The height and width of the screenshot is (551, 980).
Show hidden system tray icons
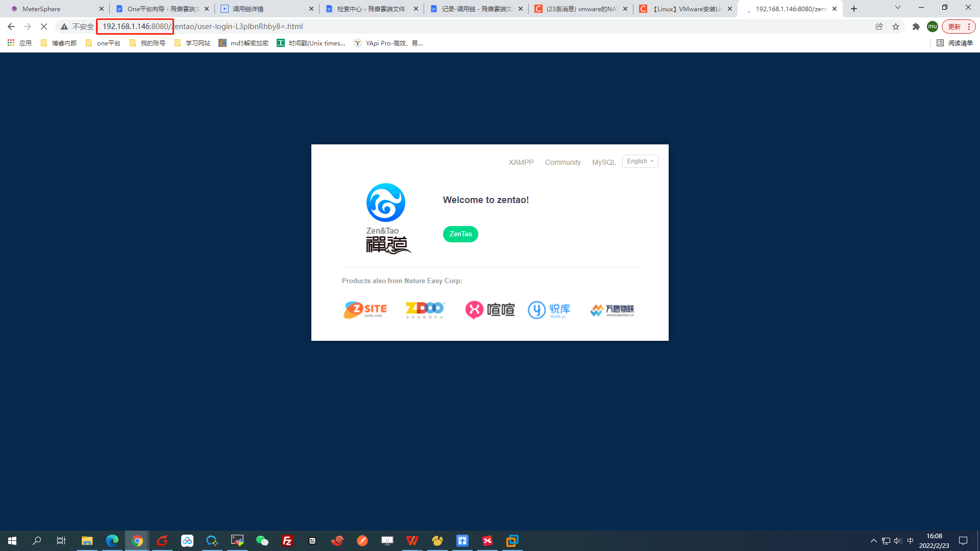click(873, 541)
